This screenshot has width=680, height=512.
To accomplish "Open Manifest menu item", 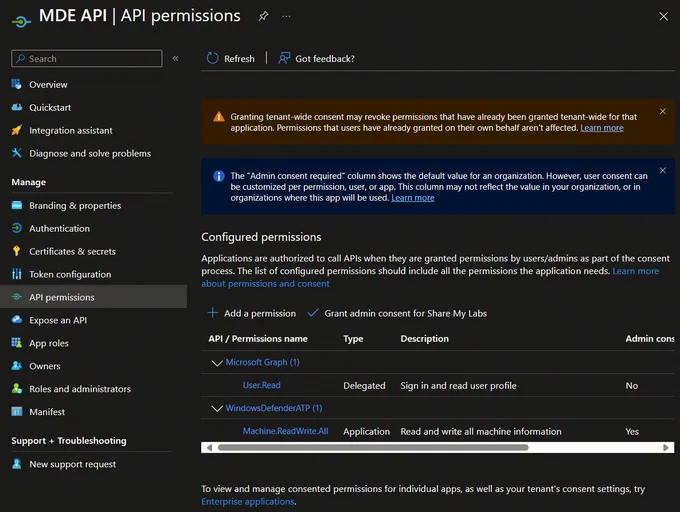I will (x=47, y=412).
